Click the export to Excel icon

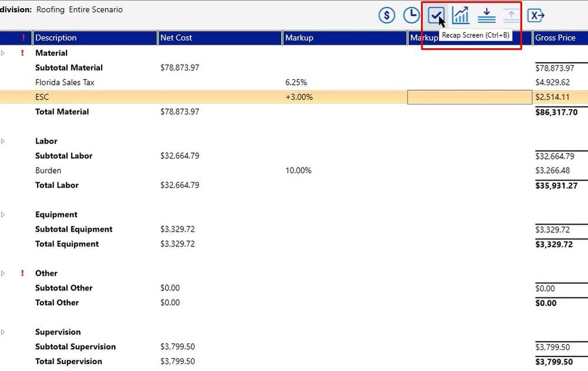pyautogui.click(x=536, y=16)
